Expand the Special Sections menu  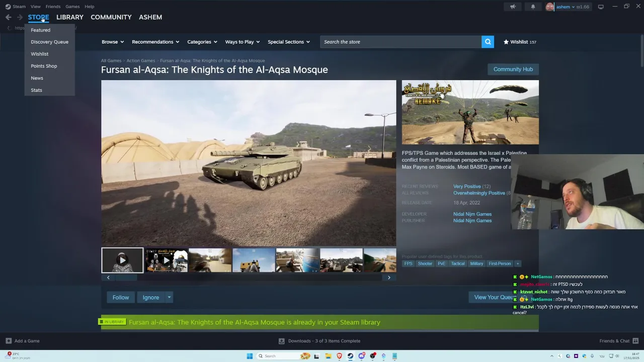289,42
